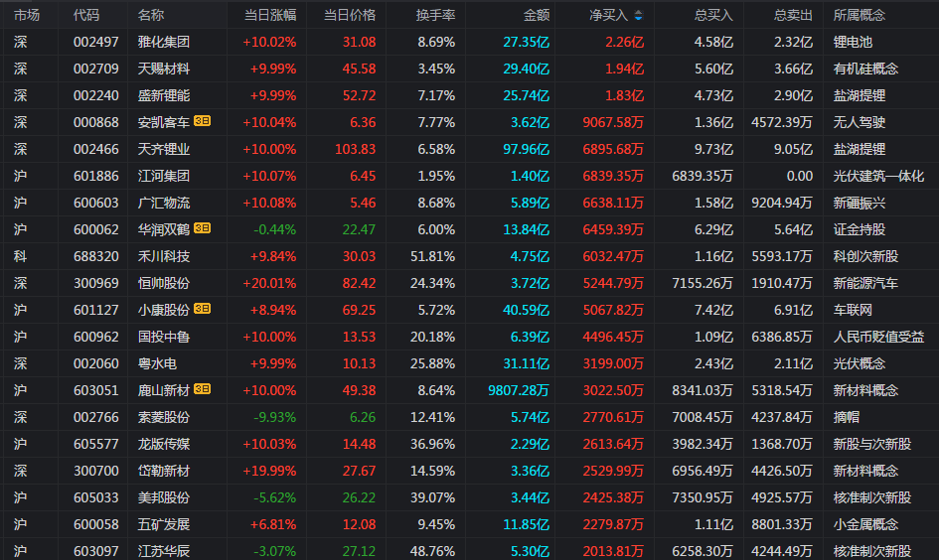Open the 锂电池 concept link

coord(853,42)
